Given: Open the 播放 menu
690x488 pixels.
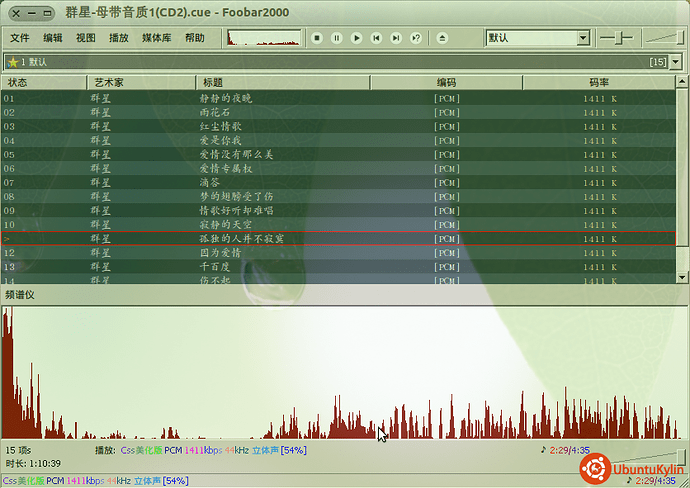Looking at the screenshot, I should point(119,38).
